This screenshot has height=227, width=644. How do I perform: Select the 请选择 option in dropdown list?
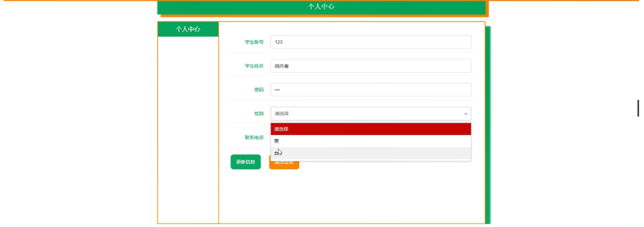pyautogui.click(x=370, y=129)
